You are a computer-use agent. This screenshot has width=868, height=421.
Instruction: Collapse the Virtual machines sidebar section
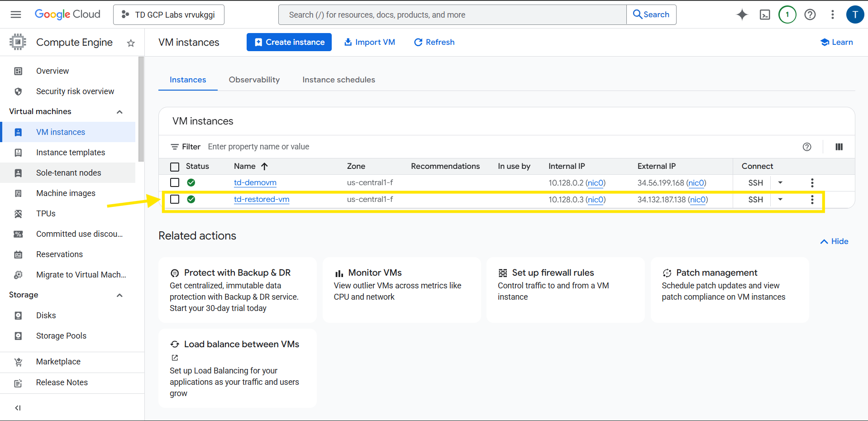point(119,112)
